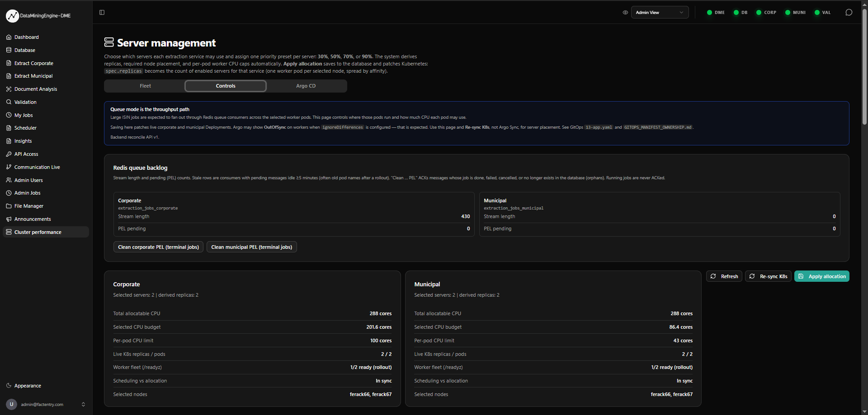Open Admin Jobs clock icon
The width and height of the screenshot is (868, 415).
click(9, 193)
